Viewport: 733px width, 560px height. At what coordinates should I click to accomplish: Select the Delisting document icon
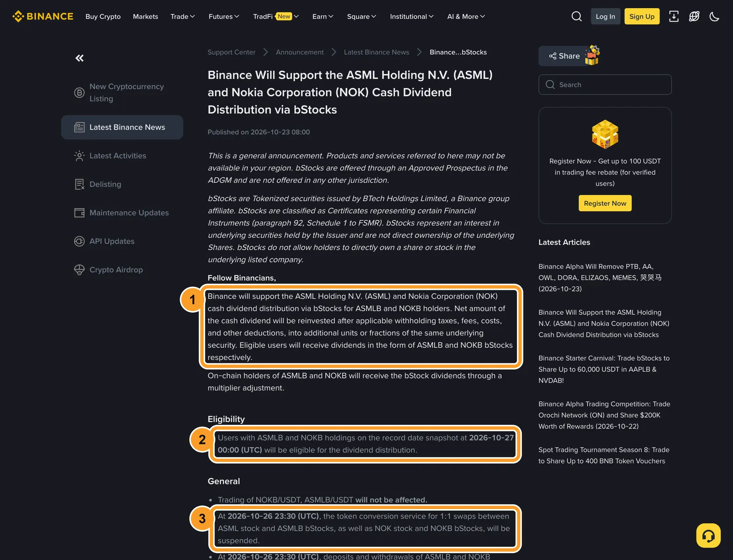coord(79,184)
